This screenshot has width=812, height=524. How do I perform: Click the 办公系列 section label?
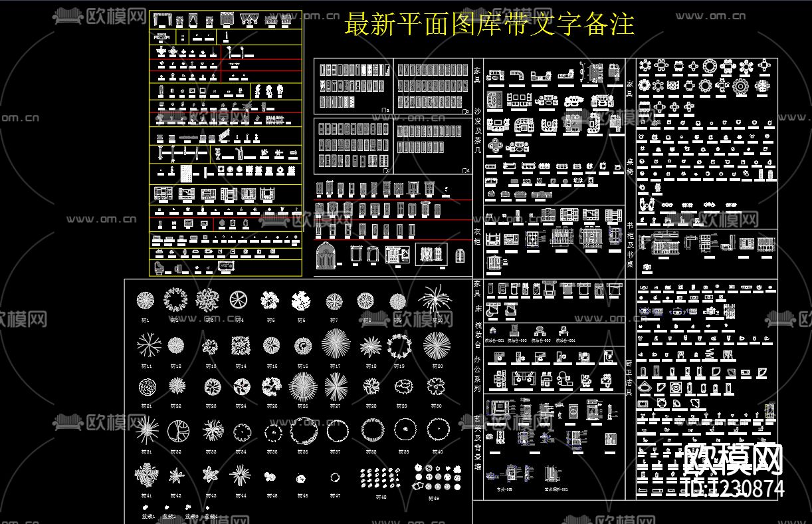pyautogui.click(x=478, y=373)
